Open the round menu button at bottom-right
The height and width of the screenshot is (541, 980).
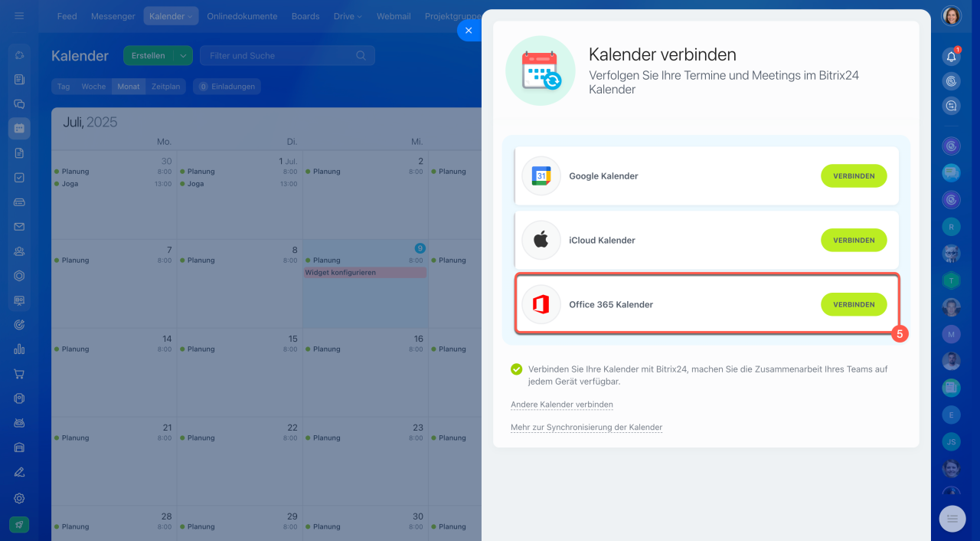tap(952, 519)
